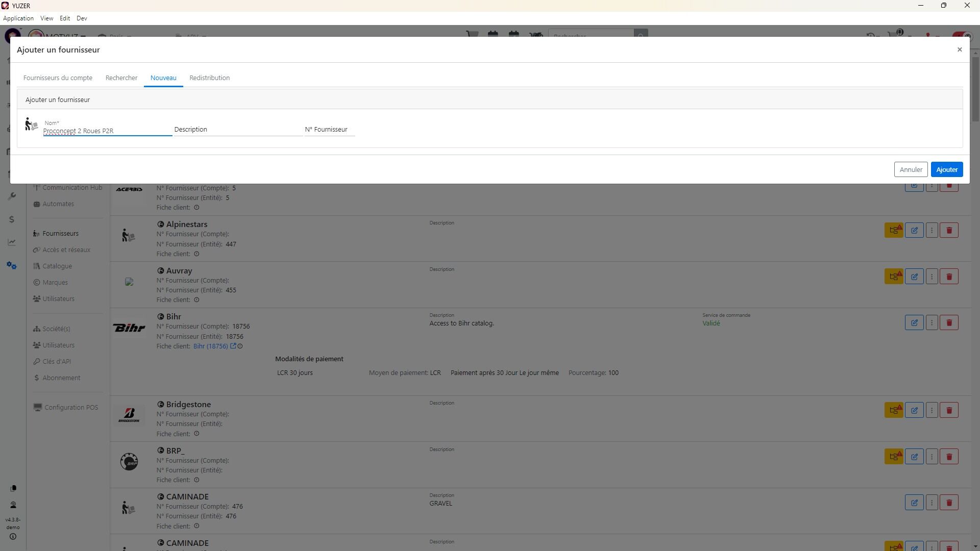The height and width of the screenshot is (551, 980).
Task: Click the trash icon for BRP_
Action: coord(949,457)
